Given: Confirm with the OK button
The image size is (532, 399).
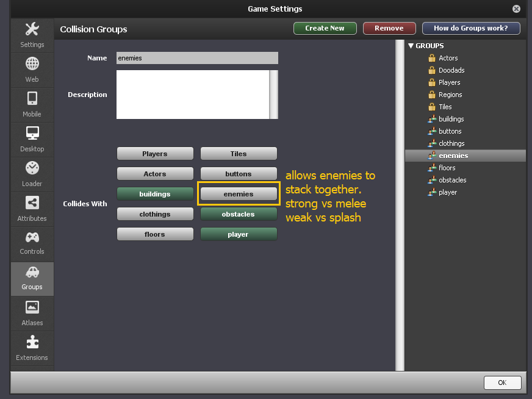Looking at the screenshot, I should 502,383.
